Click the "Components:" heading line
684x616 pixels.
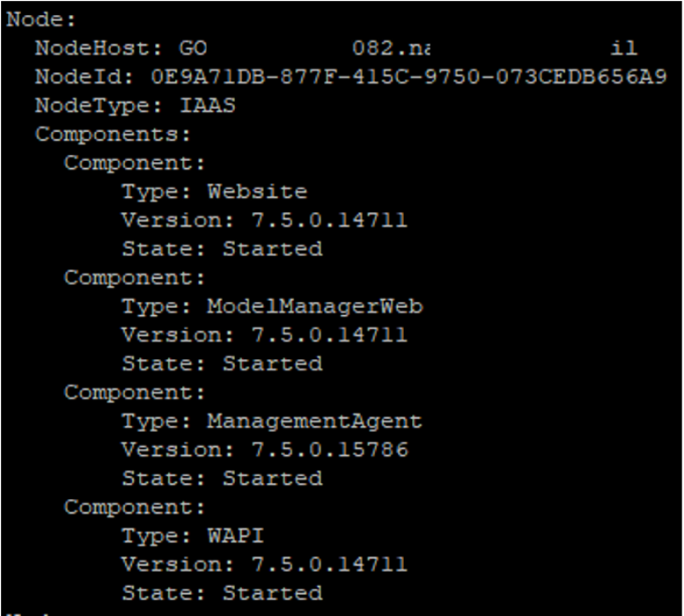point(113,136)
